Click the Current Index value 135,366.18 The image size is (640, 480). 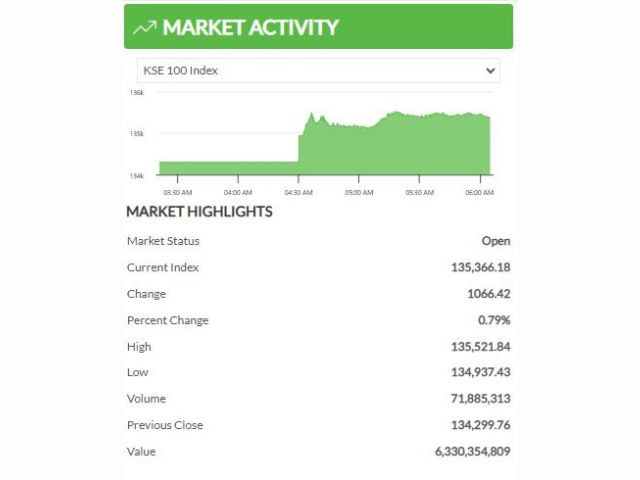click(480, 268)
